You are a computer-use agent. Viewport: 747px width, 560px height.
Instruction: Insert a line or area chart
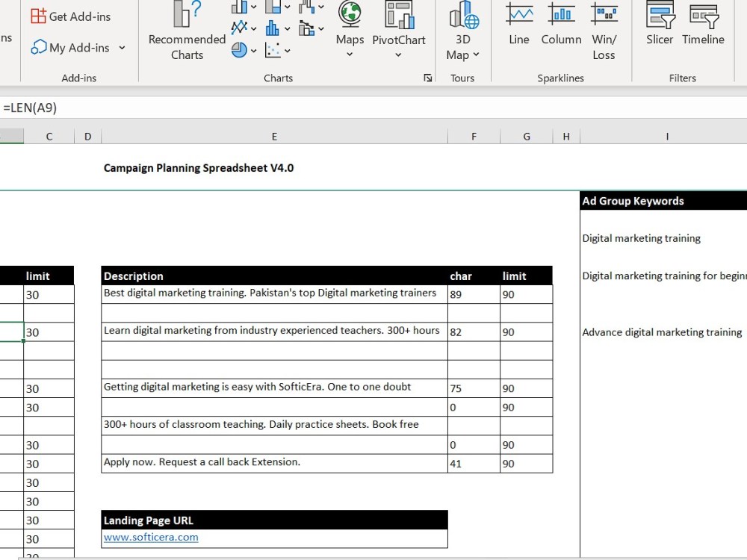point(239,28)
